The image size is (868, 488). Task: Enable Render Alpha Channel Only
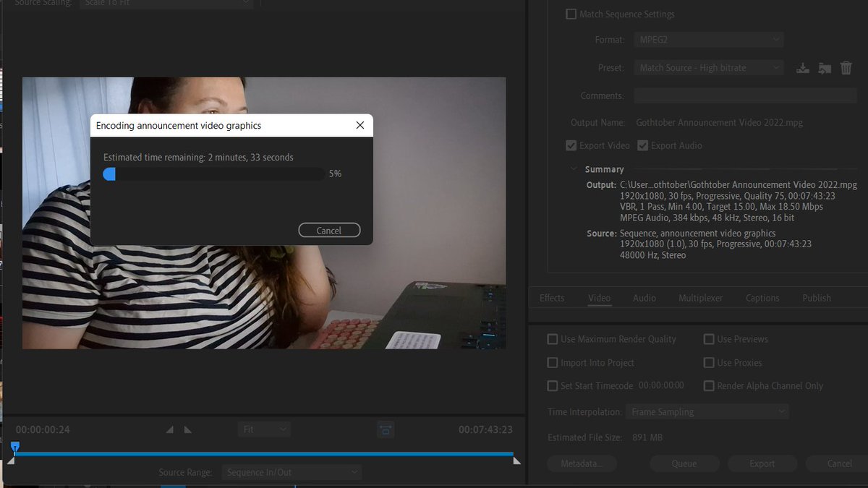point(709,386)
